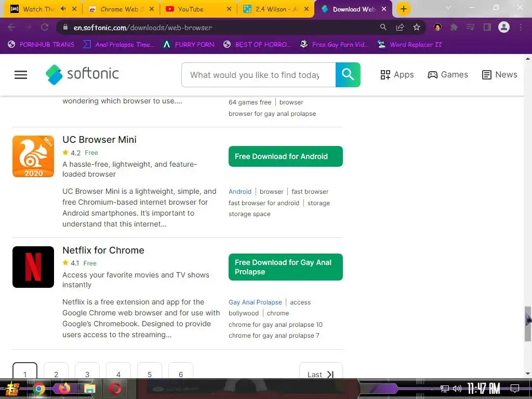Click the zoom magnifier icon in address bar
This screenshot has height=399, width=532.
tap(383, 27)
